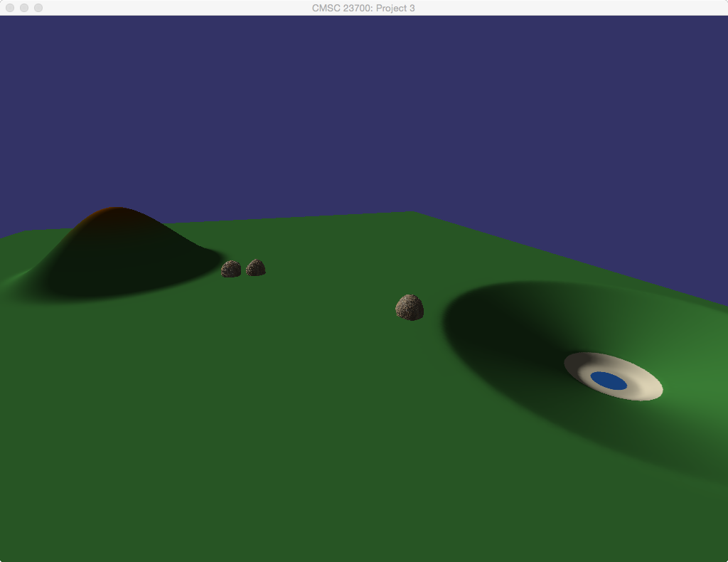Screen dimensions: 728x562
Task: Click the window close button
Action: (x=10, y=8)
